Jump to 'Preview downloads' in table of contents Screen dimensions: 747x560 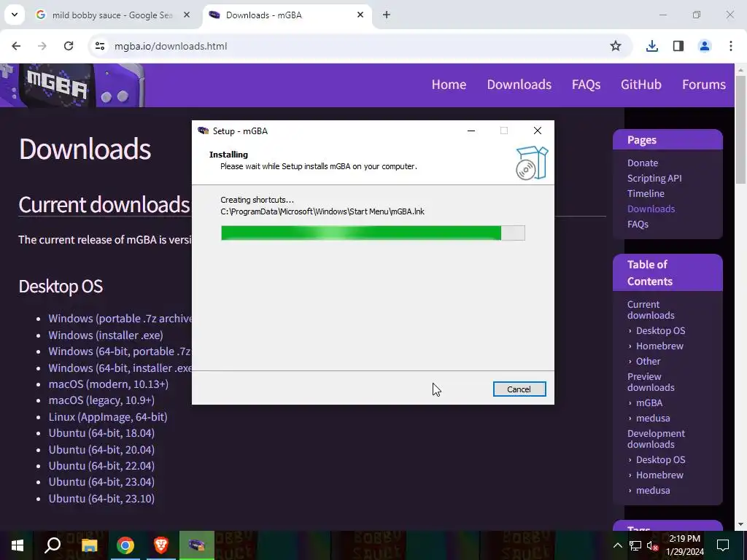coord(651,382)
